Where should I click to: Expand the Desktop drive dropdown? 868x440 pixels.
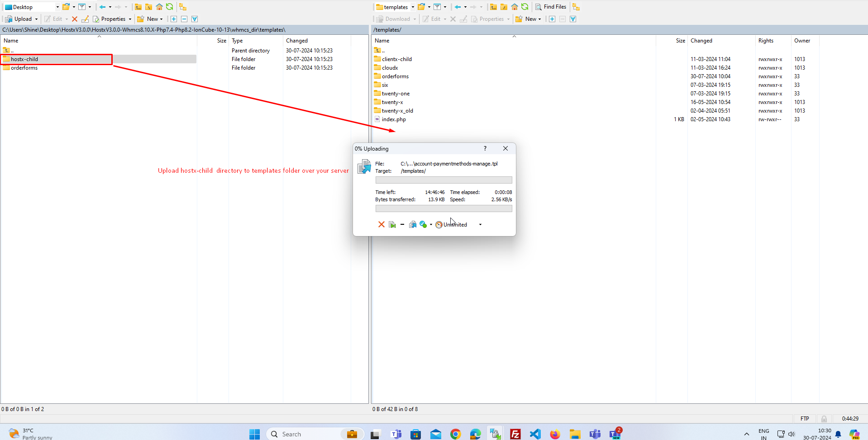point(57,7)
